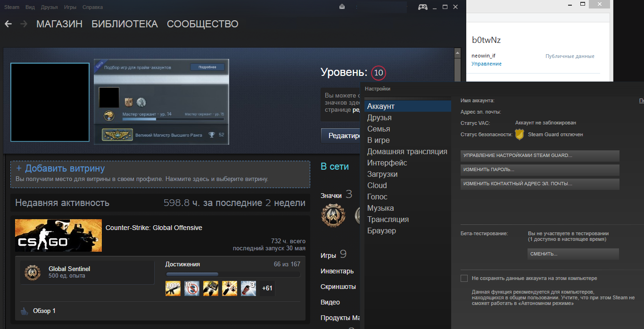Click Изменить контактный адрес эл. почты button
The image size is (644, 329).
click(x=540, y=184)
